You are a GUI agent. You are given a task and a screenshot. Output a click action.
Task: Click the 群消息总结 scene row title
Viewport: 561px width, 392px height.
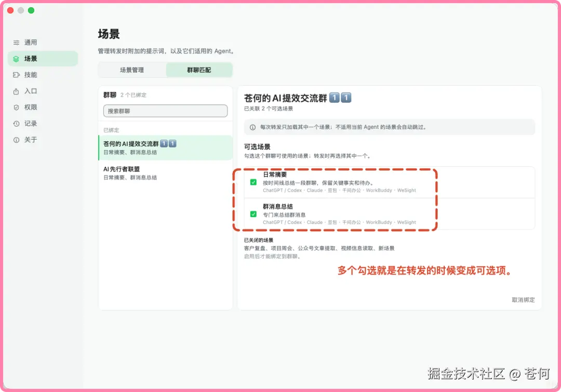[277, 206]
